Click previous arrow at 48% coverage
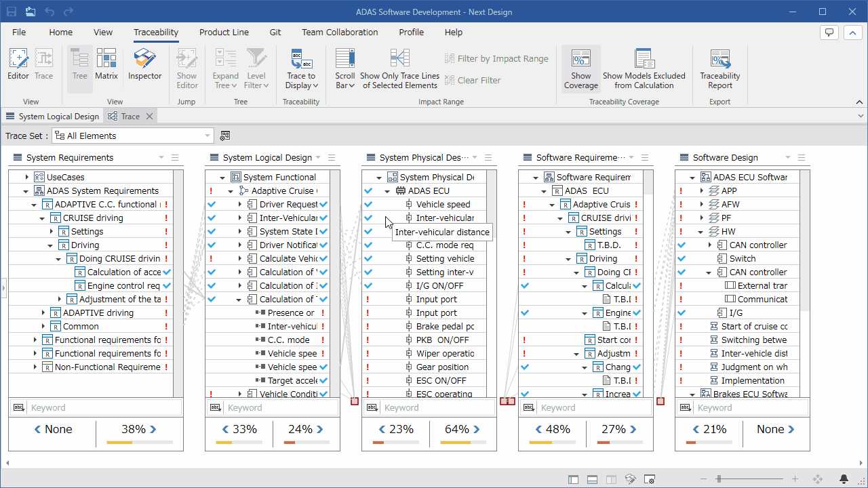This screenshot has width=868, height=488. coord(540,429)
